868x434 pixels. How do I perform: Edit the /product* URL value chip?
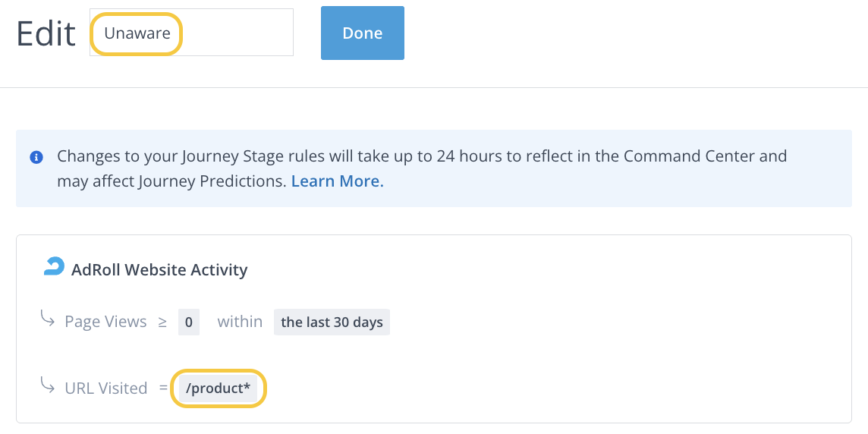pyautogui.click(x=219, y=388)
